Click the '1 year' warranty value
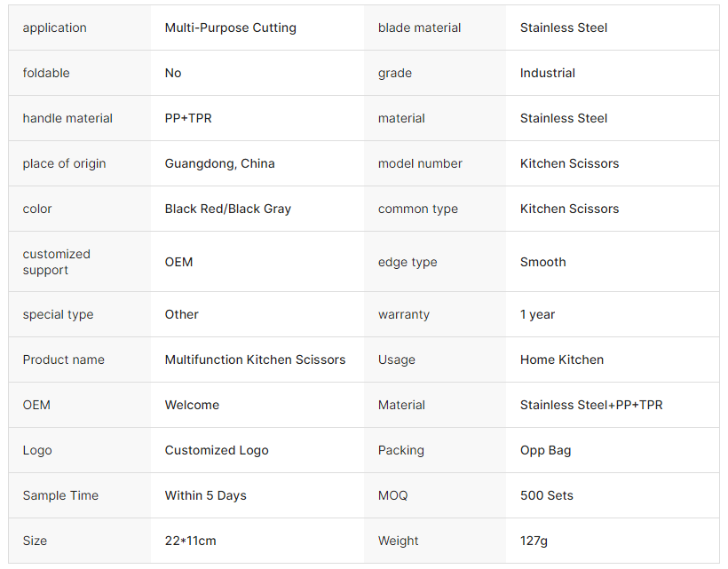 pos(537,314)
